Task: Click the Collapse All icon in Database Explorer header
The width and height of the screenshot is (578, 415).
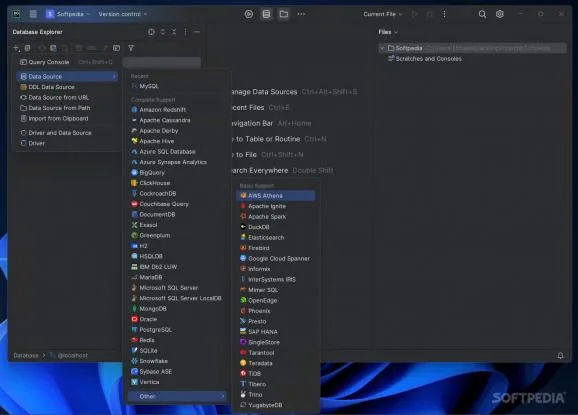Action: (x=174, y=32)
